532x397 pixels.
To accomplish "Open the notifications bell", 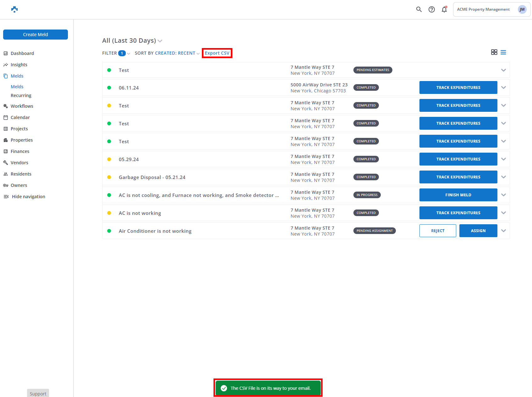I will coord(444,9).
